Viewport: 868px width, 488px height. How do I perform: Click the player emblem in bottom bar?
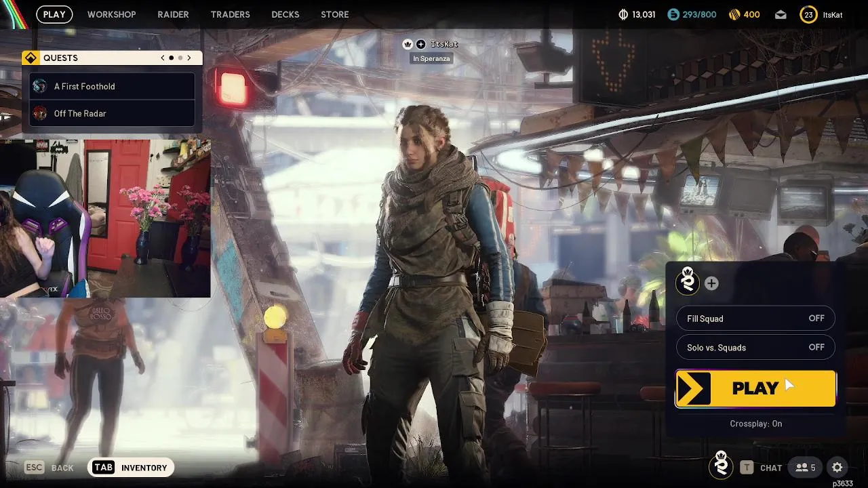coord(721,466)
